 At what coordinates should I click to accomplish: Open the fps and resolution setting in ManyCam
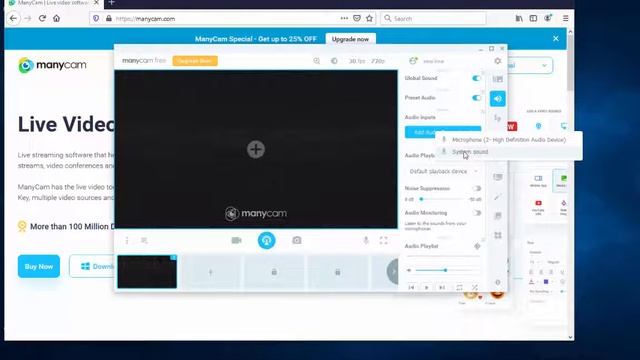click(367, 61)
